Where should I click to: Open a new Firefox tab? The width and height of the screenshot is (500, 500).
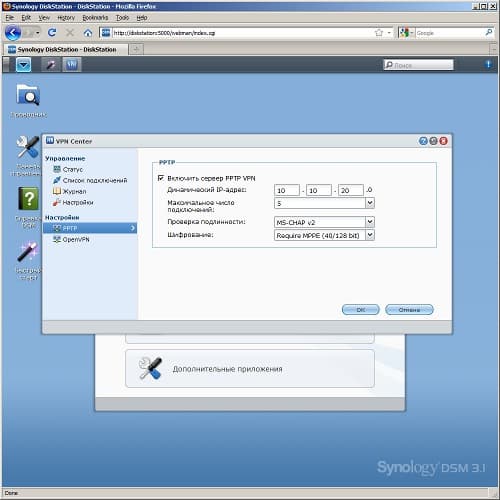point(136,49)
